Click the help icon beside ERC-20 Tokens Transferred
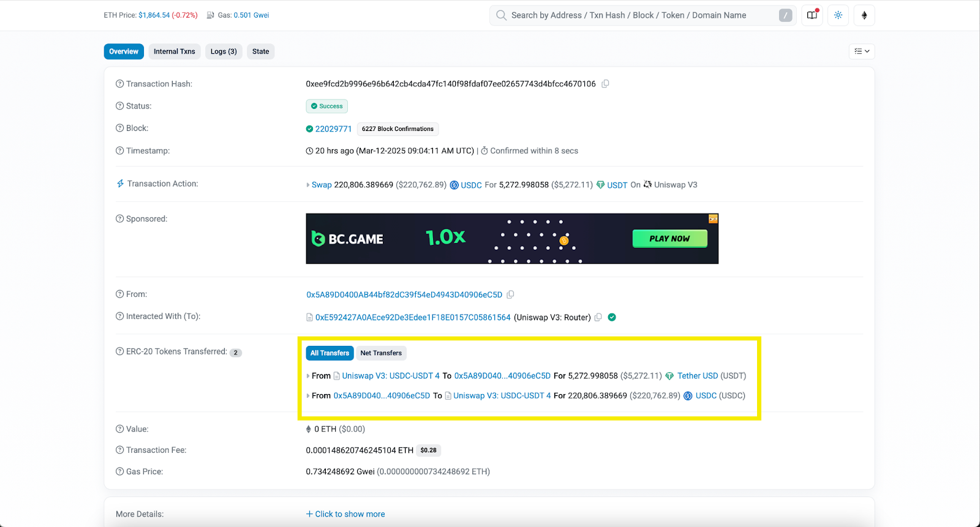The image size is (980, 527). pos(119,351)
